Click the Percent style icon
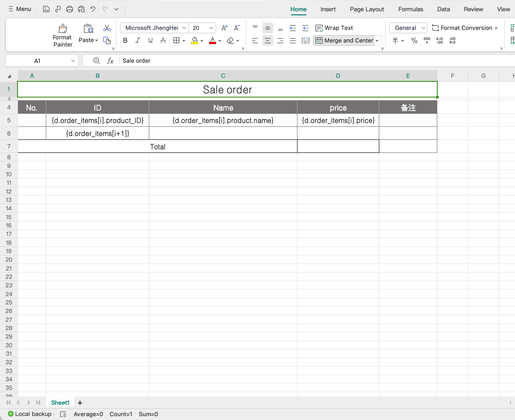 pos(414,40)
